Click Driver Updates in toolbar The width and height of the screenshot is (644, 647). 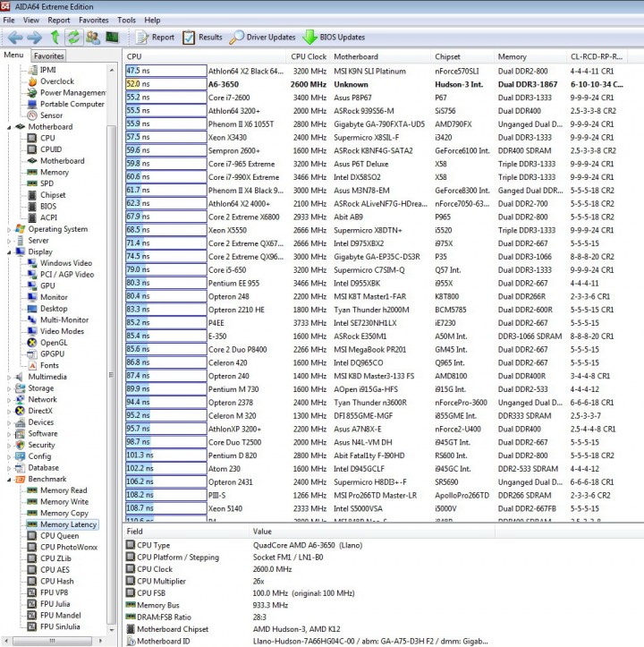tap(262, 38)
